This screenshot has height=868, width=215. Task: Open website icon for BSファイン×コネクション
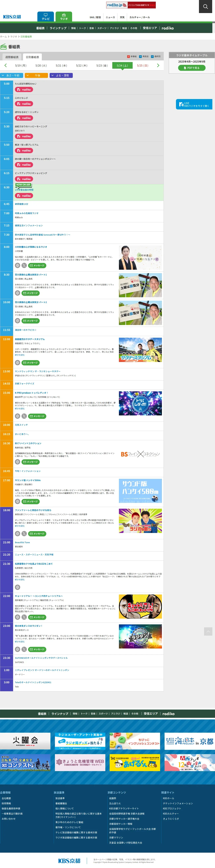[x=18, y=462]
